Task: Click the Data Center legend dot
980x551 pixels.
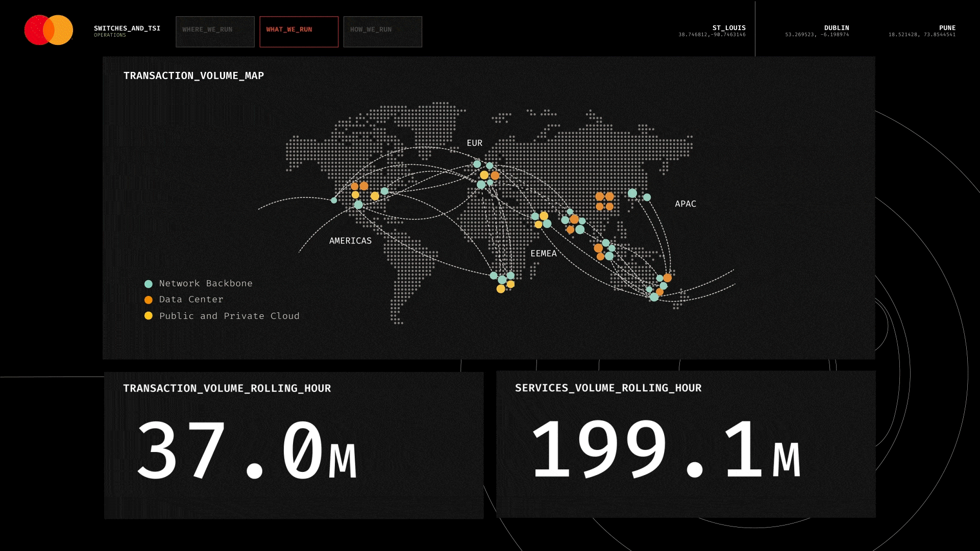Action: click(x=149, y=300)
